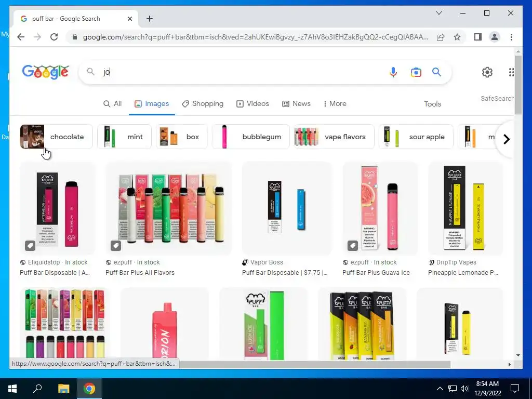Click product tag on All Flavors image

pyautogui.click(x=116, y=245)
